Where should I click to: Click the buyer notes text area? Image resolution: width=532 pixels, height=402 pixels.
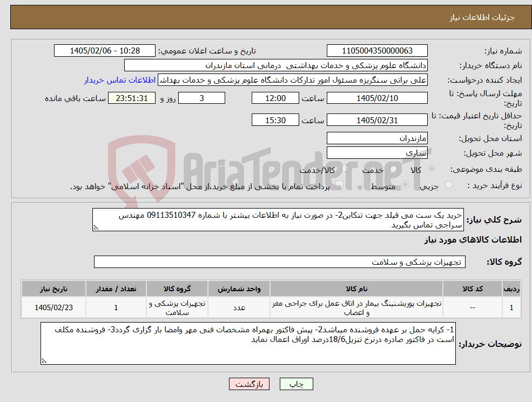pyautogui.click(x=248, y=344)
